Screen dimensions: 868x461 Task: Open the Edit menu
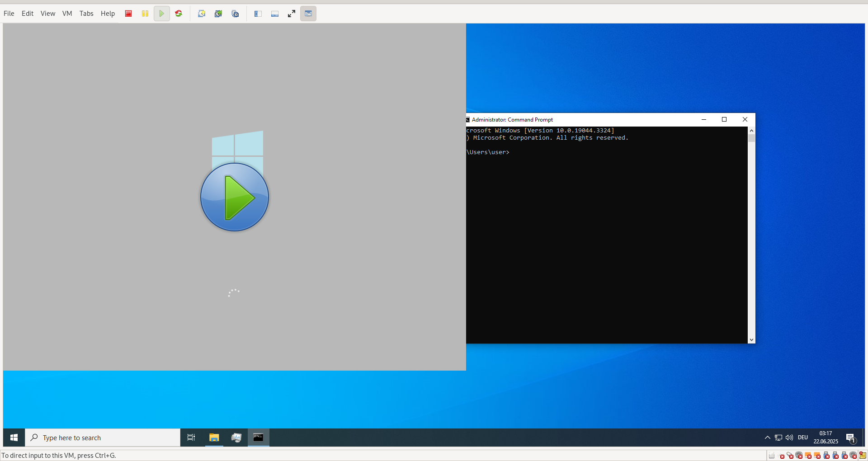pyautogui.click(x=28, y=14)
